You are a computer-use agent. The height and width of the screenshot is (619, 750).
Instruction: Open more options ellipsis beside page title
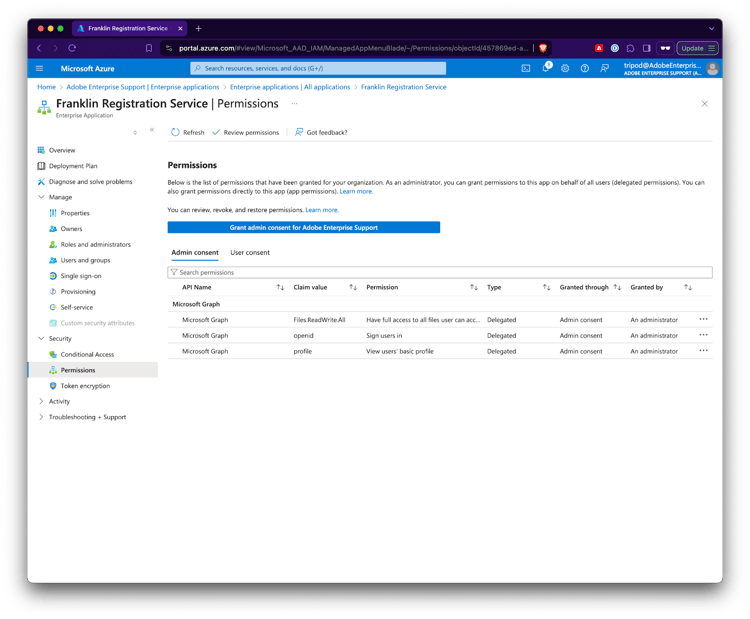point(294,103)
